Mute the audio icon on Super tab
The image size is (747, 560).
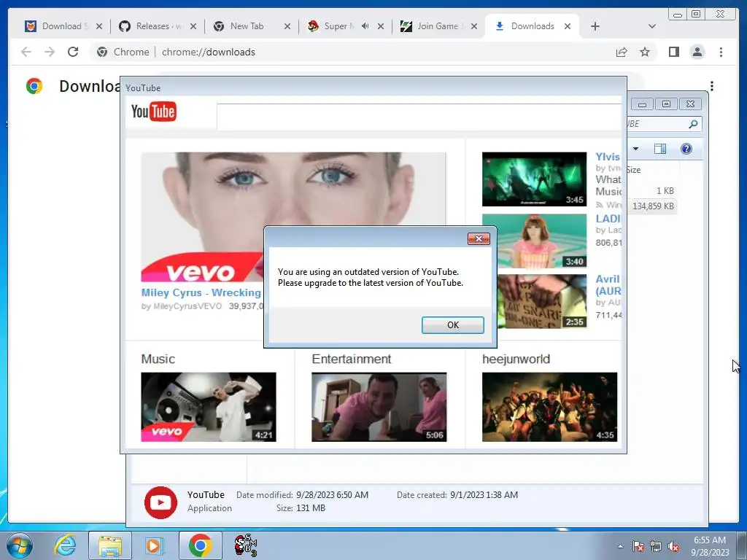pos(365,26)
